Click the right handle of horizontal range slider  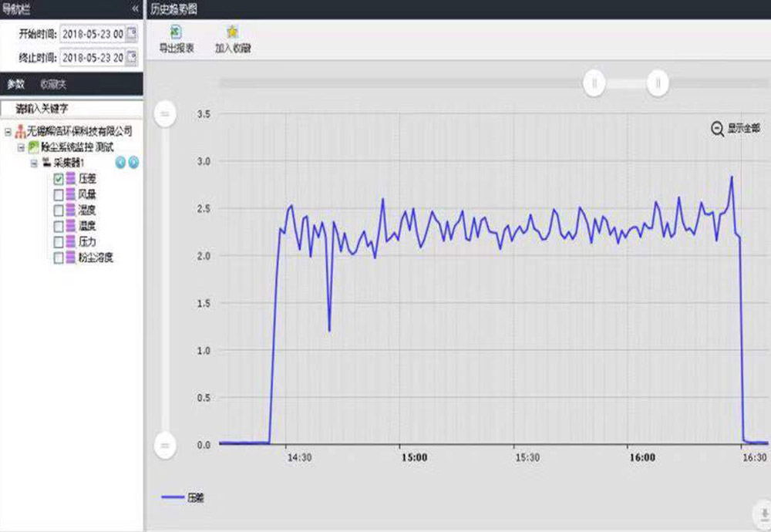tap(658, 82)
